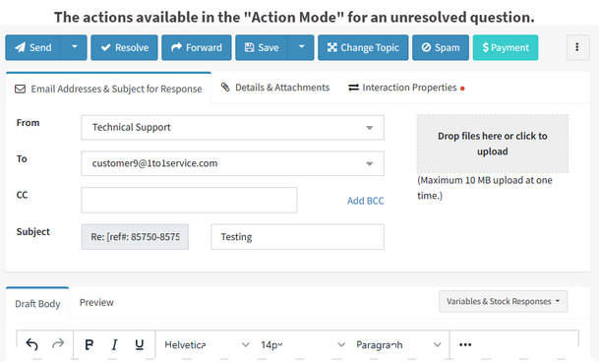Switch to the Preview tab
The image size is (599, 364).
pos(96,302)
